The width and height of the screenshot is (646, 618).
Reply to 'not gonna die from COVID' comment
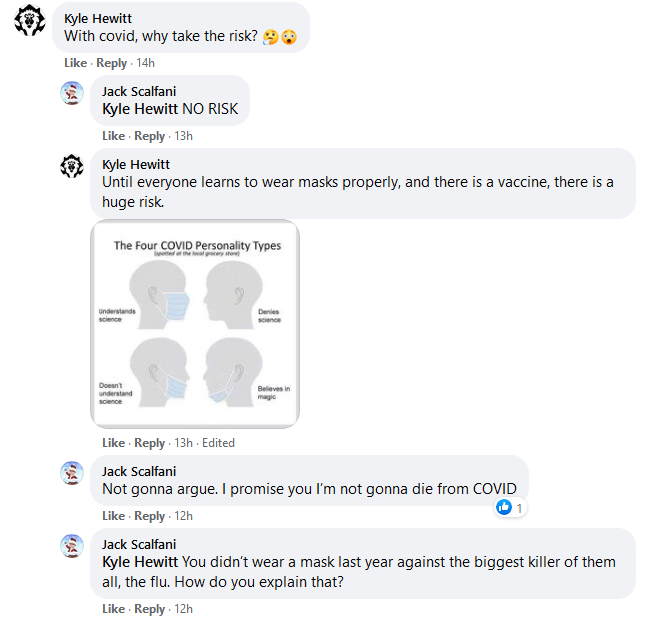click(x=150, y=516)
